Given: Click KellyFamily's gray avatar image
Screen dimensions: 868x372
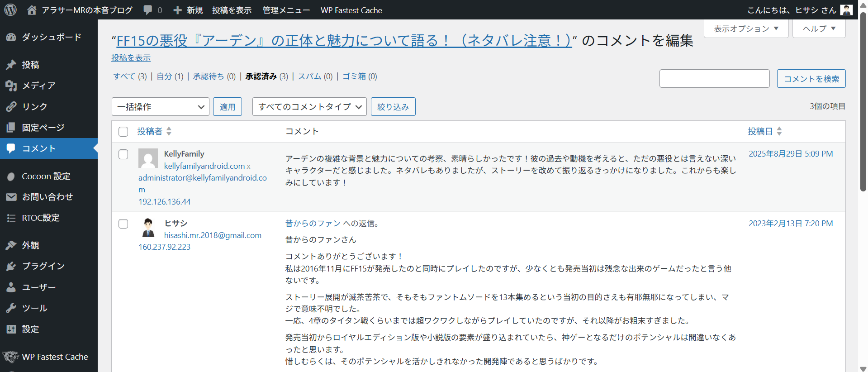Looking at the screenshot, I should (x=148, y=158).
